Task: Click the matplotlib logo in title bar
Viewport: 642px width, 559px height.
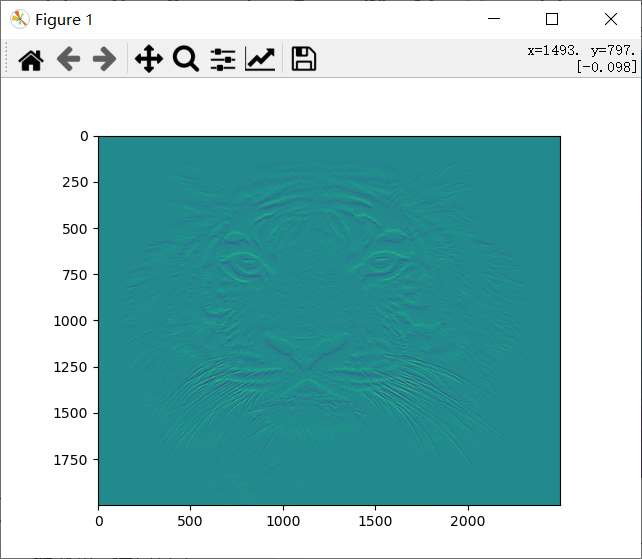Action: click(x=19, y=19)
